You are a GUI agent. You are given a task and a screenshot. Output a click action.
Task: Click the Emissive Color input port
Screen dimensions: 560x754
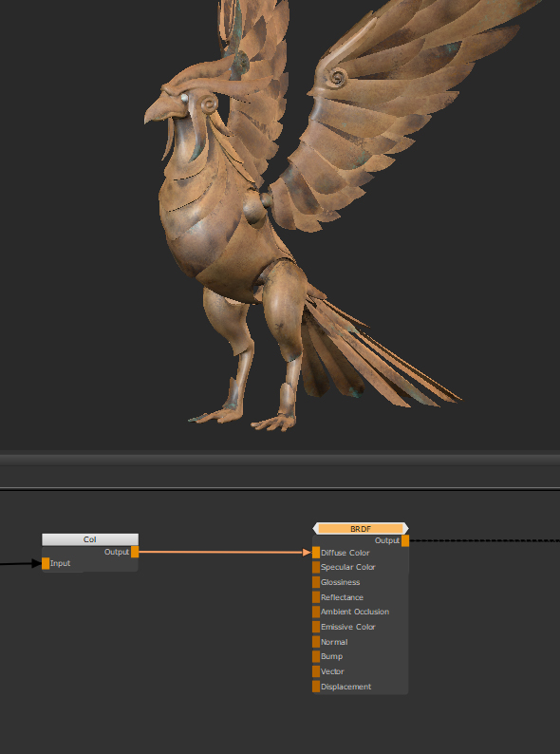tap(316, 627)
